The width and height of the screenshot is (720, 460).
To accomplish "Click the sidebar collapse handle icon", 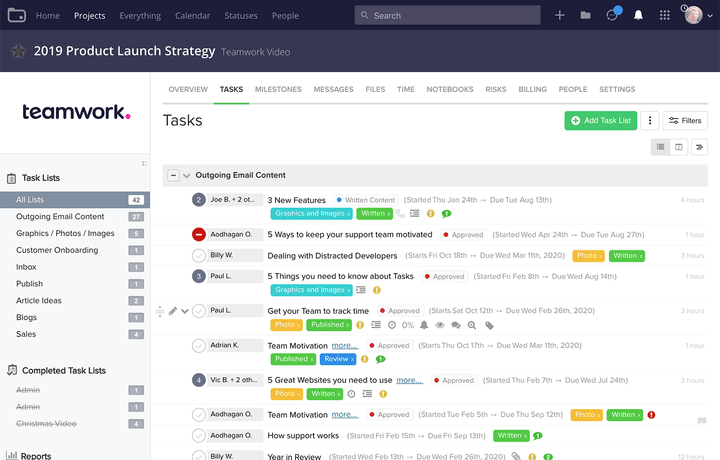I will pyautogui.click(x=144, y=163).
